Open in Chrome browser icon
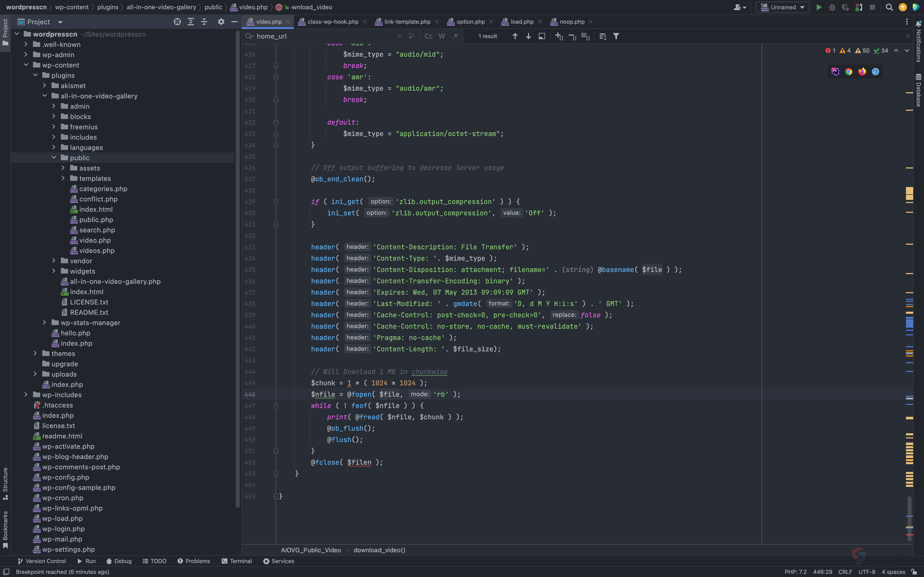 tap(848, 72)
